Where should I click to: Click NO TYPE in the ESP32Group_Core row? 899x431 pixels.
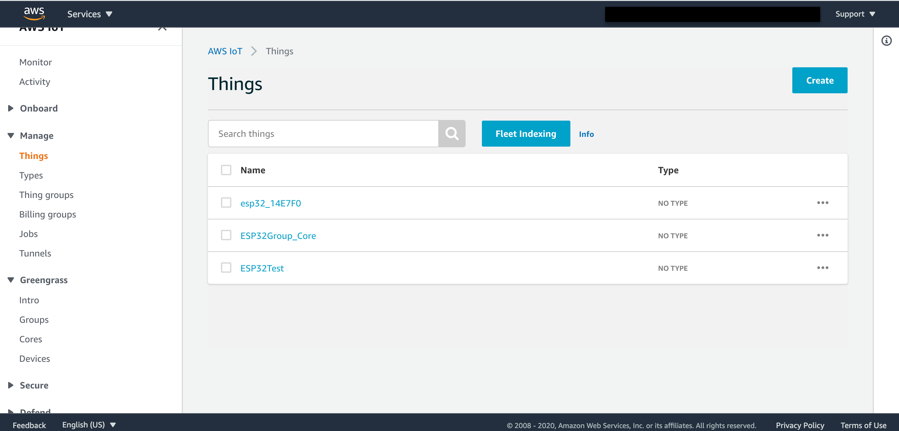[x=673, y=236]
